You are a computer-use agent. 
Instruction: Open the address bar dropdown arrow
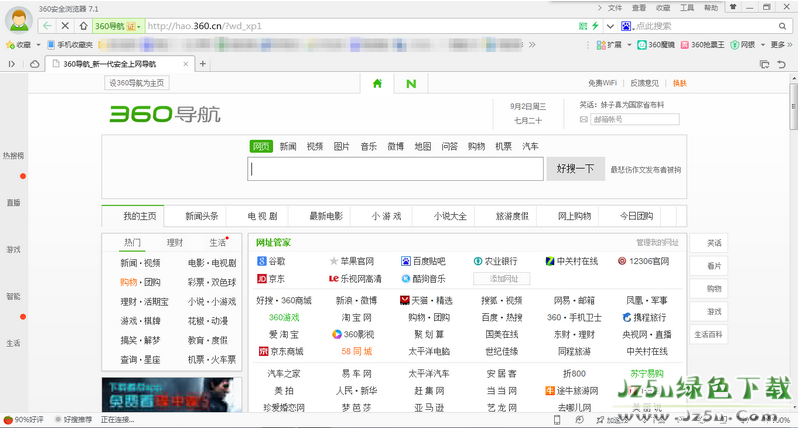(x=610, y=26)
